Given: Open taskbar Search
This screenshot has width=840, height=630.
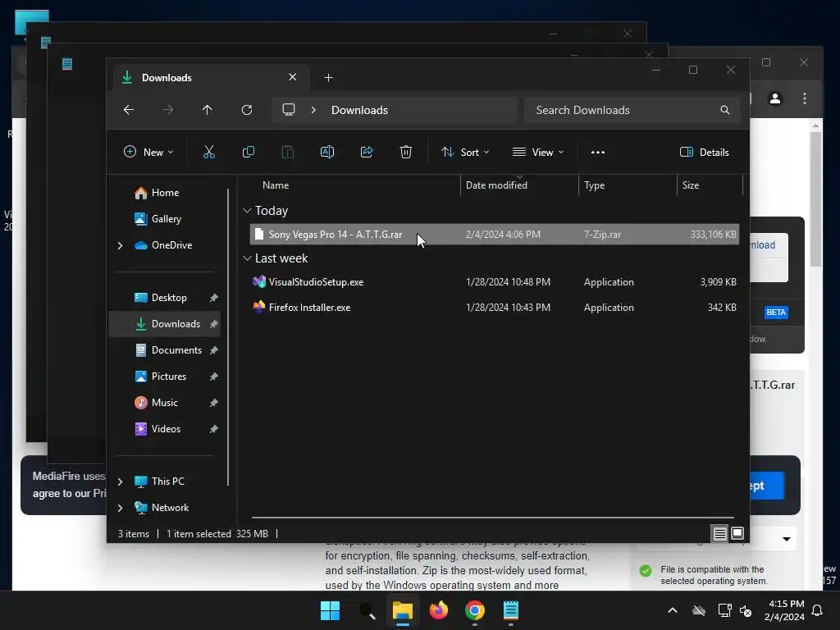Looking at the screenshot, I should point(367,610).
